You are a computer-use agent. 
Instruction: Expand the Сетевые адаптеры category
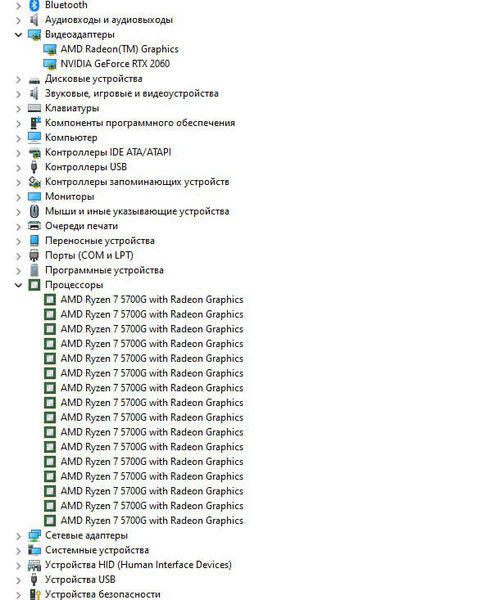[x=18, y=536]
